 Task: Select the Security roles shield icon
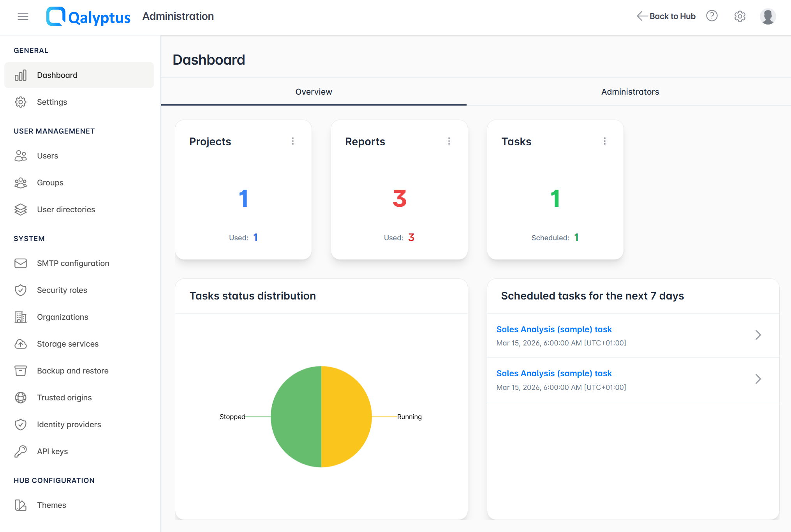[21, 290]
